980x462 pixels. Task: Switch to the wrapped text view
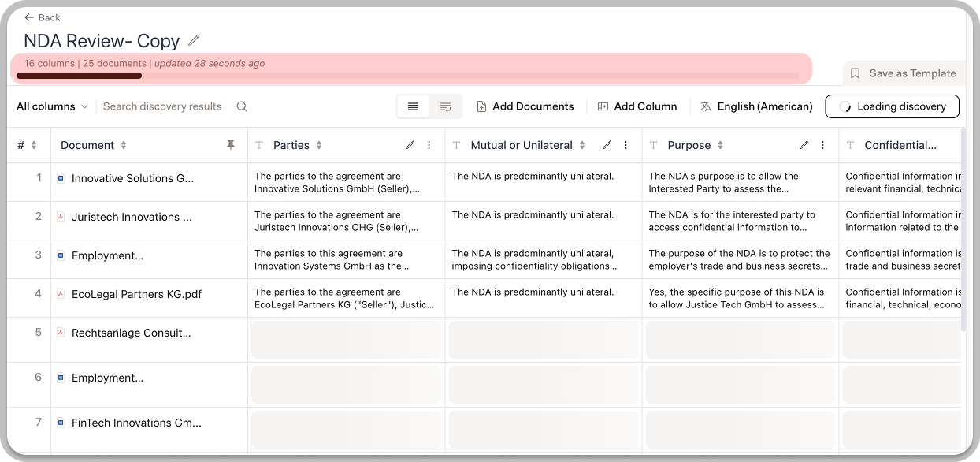pyautogui.click(x=445, y=106)
